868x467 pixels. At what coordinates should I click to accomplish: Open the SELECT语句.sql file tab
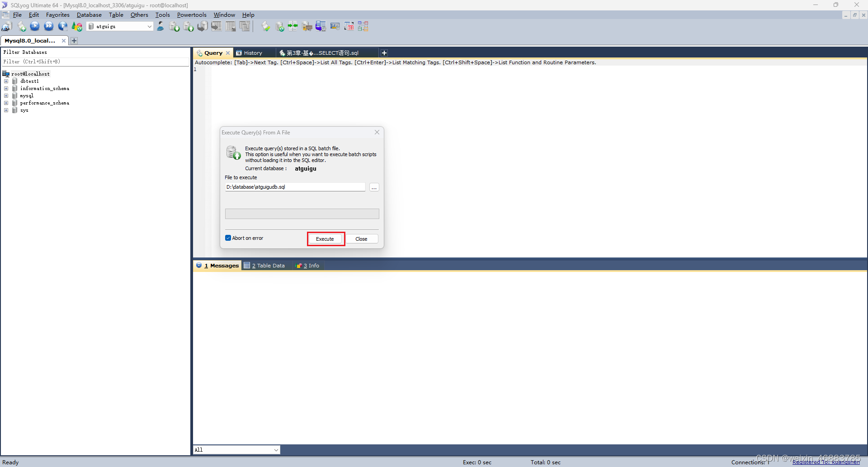(x=323, y=53)
